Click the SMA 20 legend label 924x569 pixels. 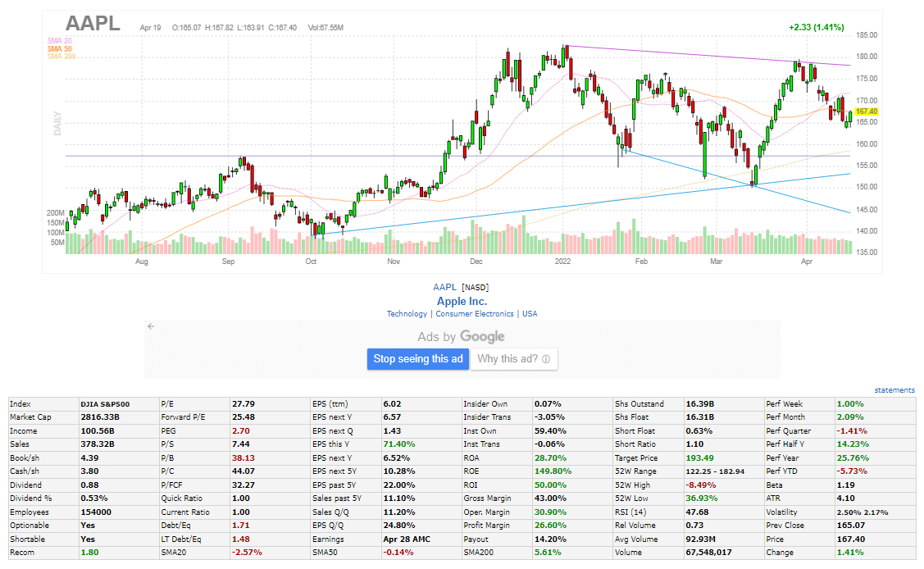pos(60,41)
